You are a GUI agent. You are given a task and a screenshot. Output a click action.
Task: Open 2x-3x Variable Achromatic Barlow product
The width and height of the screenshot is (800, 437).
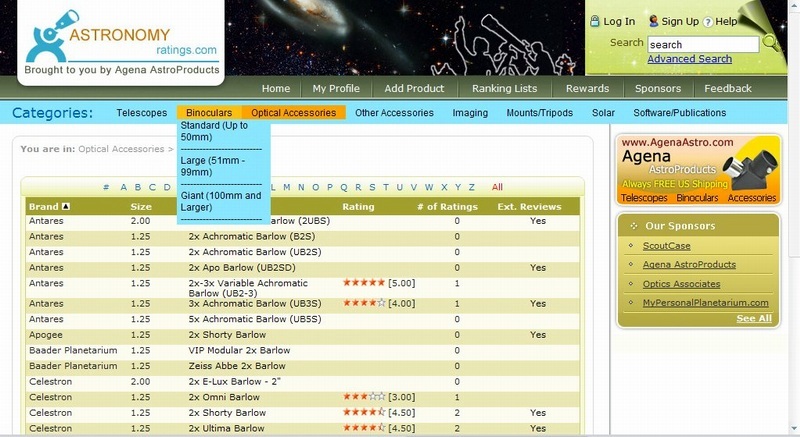click(248, 288)
